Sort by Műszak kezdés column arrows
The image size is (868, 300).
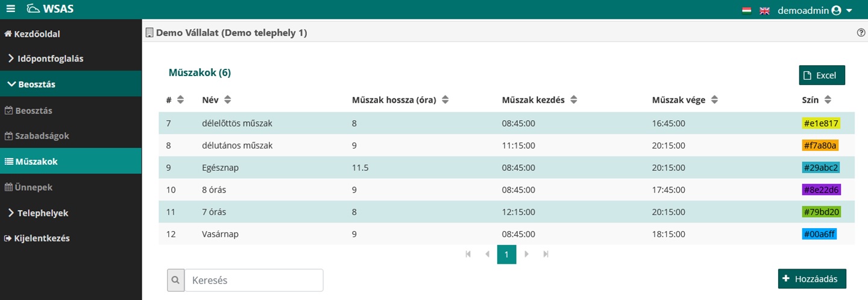(574, 100)
